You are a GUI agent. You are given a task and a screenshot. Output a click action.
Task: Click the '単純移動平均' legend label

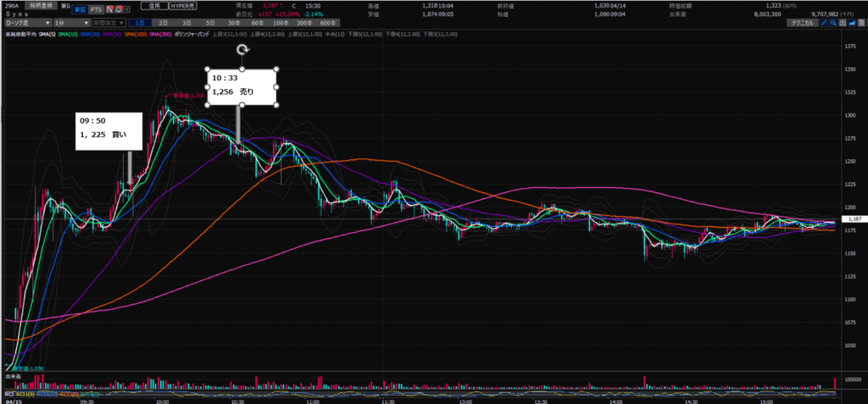click(21, 35)
